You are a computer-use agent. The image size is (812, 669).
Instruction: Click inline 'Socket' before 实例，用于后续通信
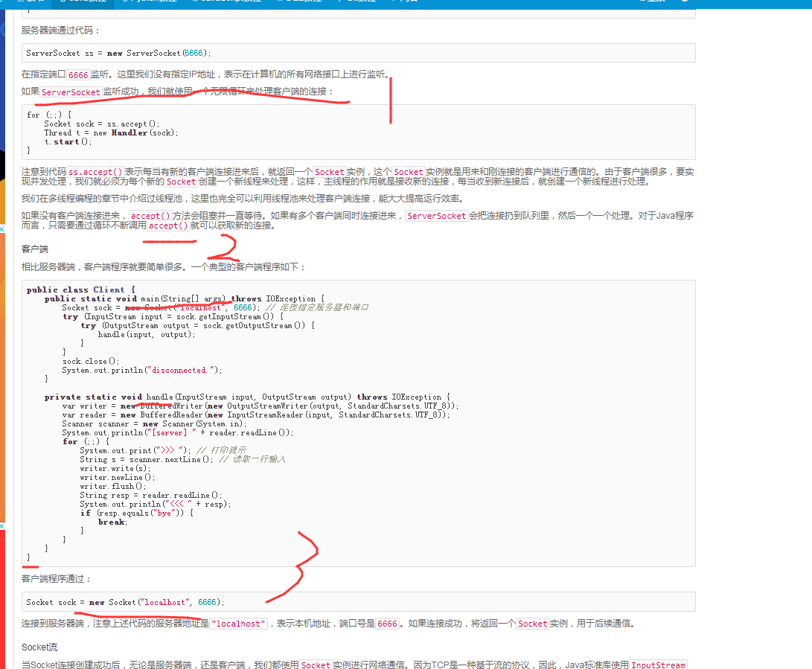532,624
